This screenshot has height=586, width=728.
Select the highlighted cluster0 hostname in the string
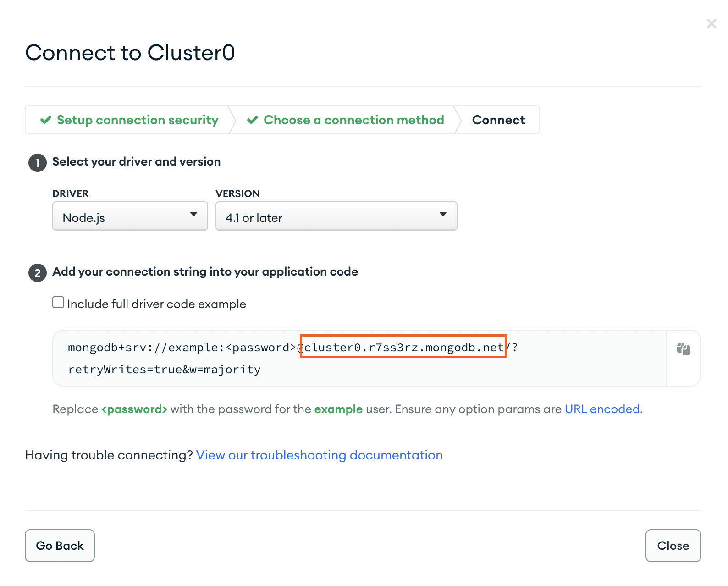pos(403,347)
